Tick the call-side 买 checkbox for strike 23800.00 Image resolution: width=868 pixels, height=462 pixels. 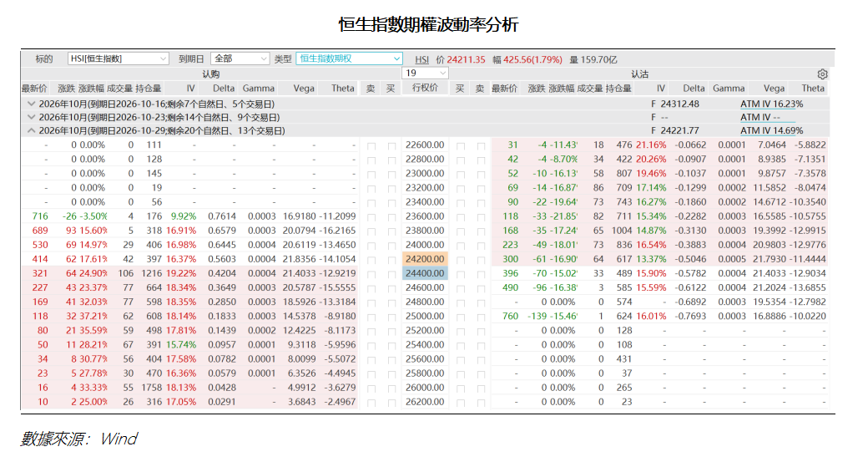coord(391,231)
